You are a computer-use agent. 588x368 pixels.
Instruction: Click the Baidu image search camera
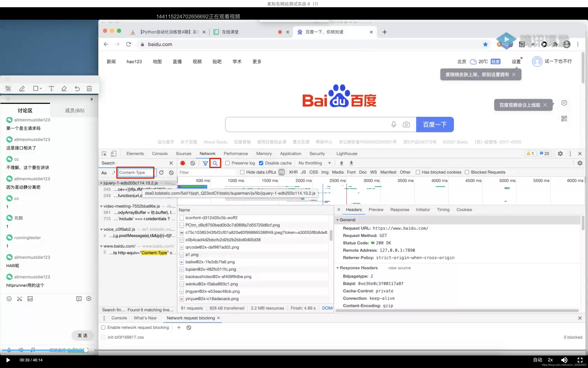[406, 125]
